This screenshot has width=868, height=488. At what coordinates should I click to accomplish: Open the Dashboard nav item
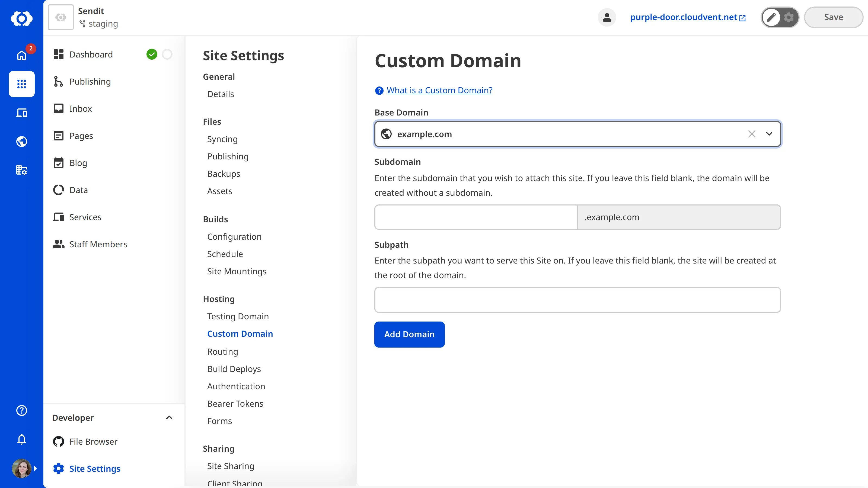(91, 54)
